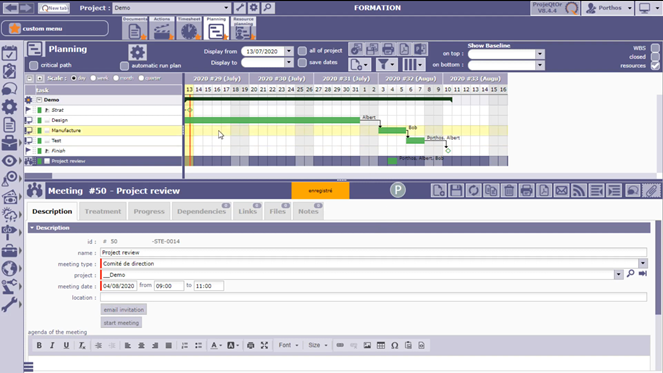Go forward with the right arrow
The image size is (663, 373).
[x=26, y=8]
